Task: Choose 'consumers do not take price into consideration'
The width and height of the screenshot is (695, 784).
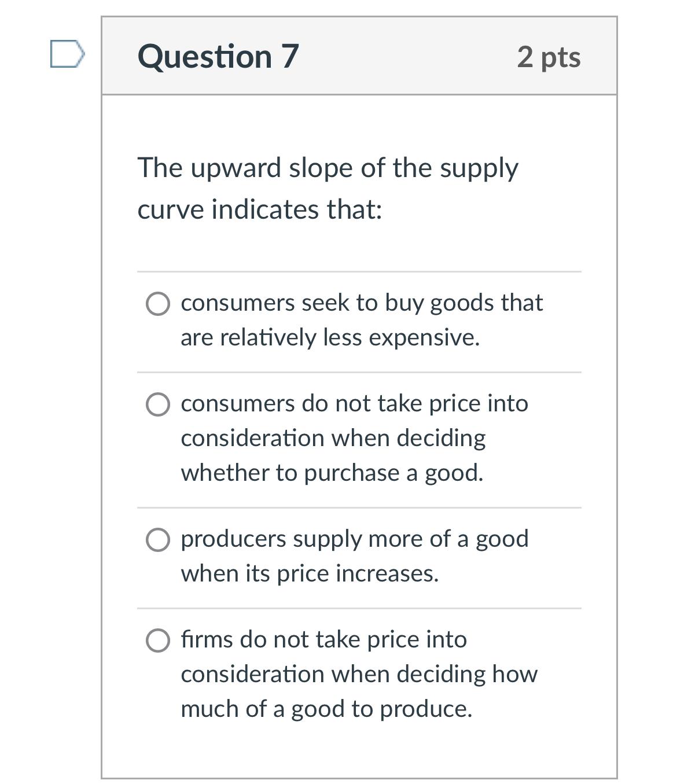Action: pos(158,403)
